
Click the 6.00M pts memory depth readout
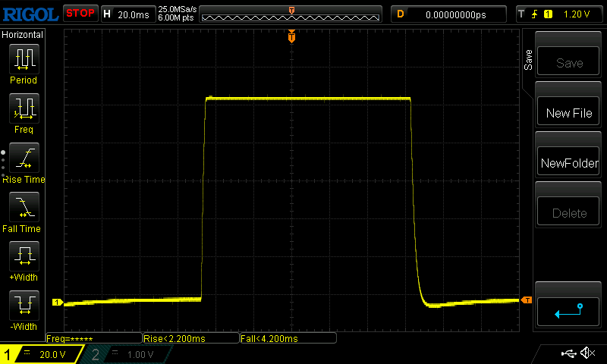176,17
